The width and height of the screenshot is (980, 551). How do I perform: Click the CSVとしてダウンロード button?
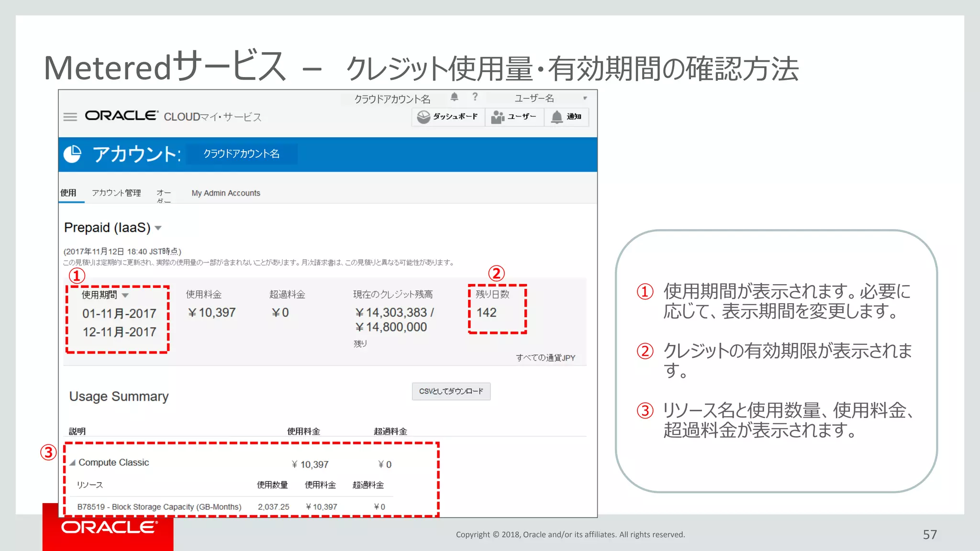451,391
